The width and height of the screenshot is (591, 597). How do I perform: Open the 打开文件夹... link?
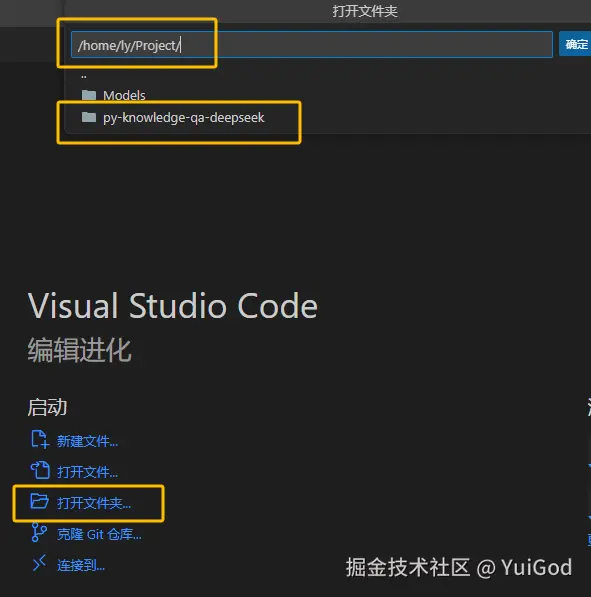[x=94, y=503]
